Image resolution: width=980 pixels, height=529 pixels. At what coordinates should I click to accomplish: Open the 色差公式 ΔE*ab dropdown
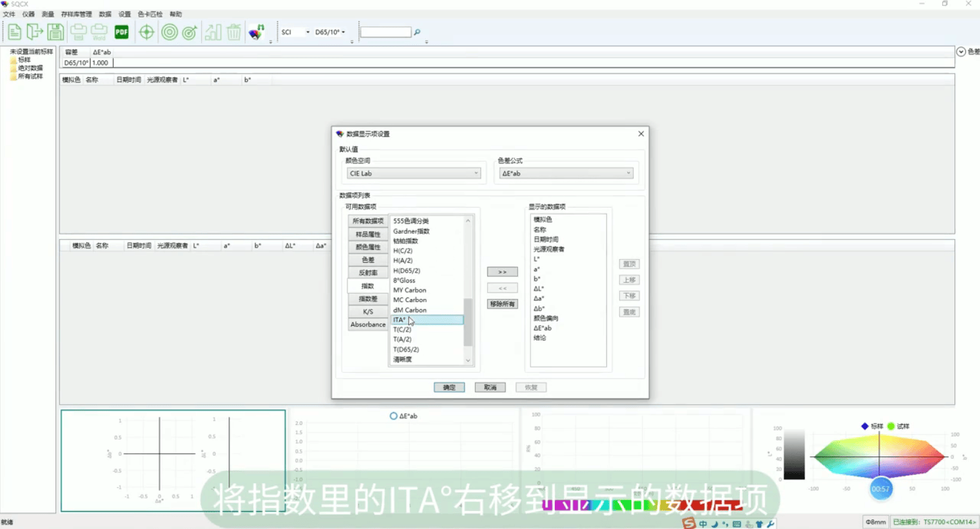(566, 174)
